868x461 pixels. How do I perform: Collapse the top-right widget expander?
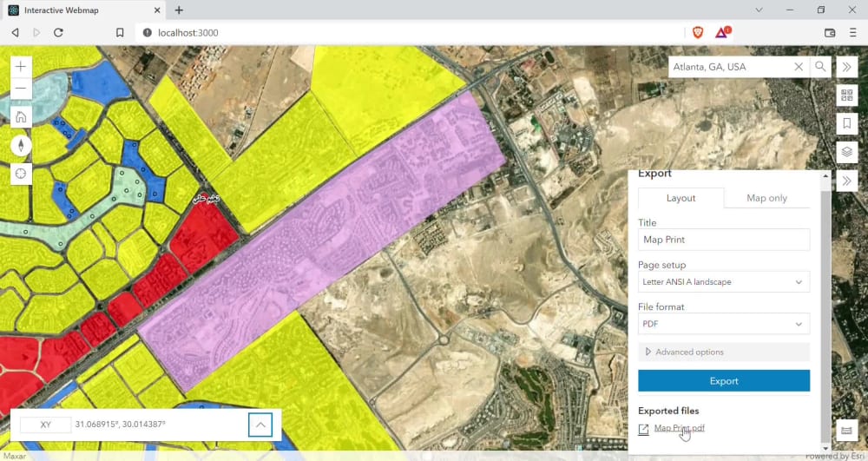[x=846, y=67]
